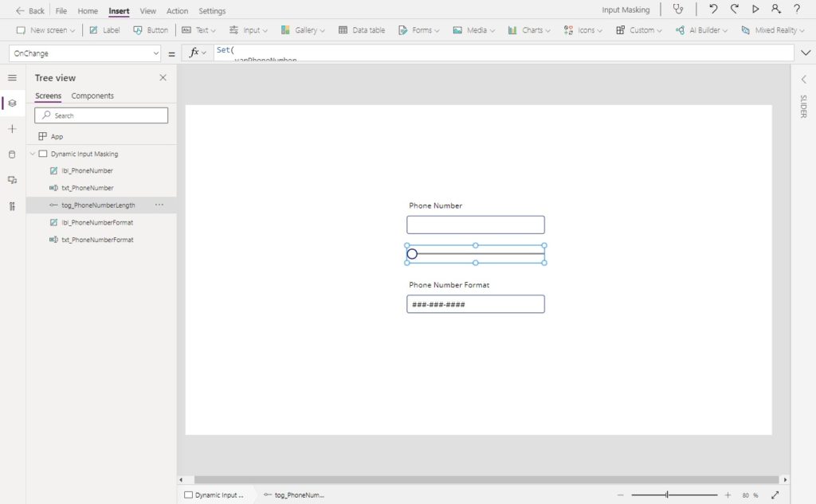Select the App item in tree
Screen dimensions: 816x504
tap(101, 136)
